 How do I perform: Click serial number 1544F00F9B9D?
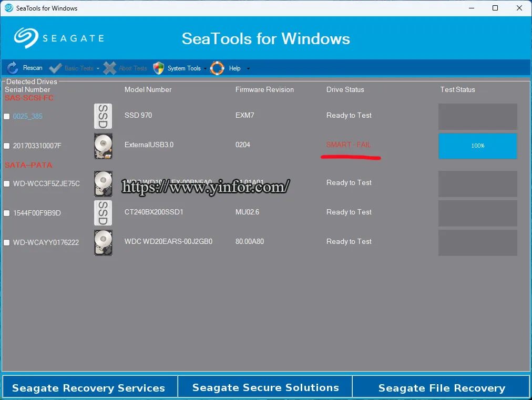coord(37,213)
